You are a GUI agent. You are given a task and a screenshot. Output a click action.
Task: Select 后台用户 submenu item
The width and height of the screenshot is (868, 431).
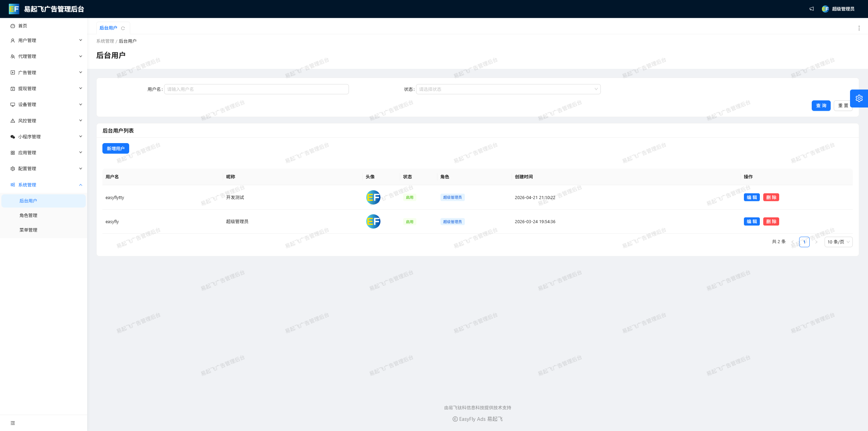click(43, 201)
